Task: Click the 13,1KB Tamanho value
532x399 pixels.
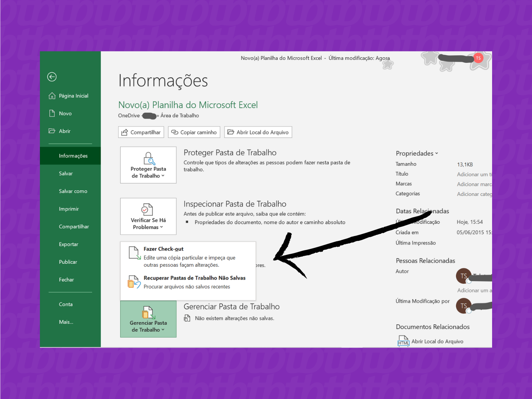Action: click(x=465, y=164)
